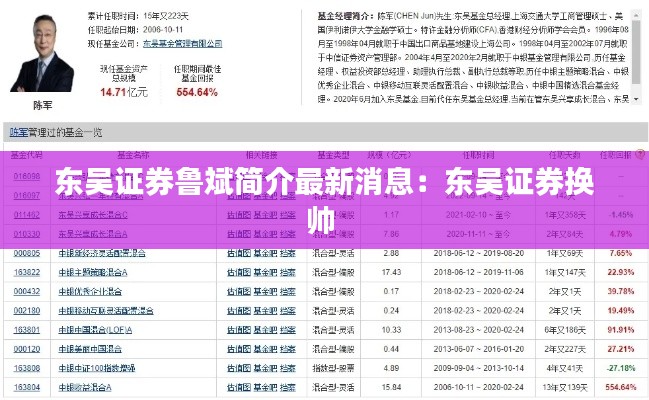
Task: Open 基金吧 for fund 163804
Action: (265, 387)
